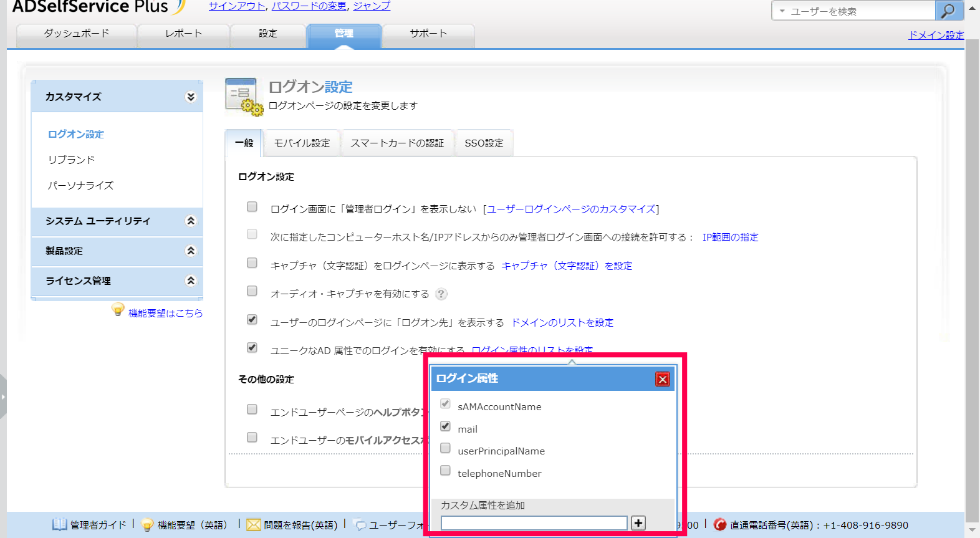This screenshot has width=980, height=538.
Task: Click the ログオン設定 gear page icon
Action: (x=243, y=97)
